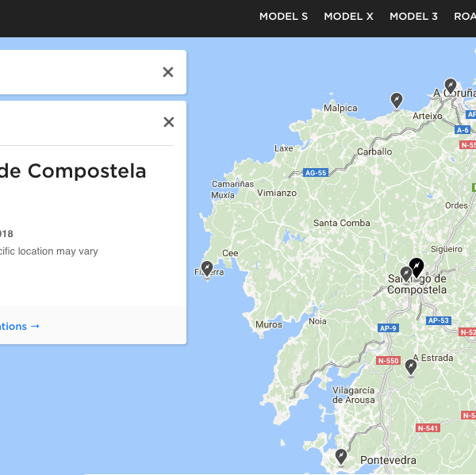Click the AP-53 road badge
The width and height of the screenshot is (476, 475).
click(x=439, y=320)
